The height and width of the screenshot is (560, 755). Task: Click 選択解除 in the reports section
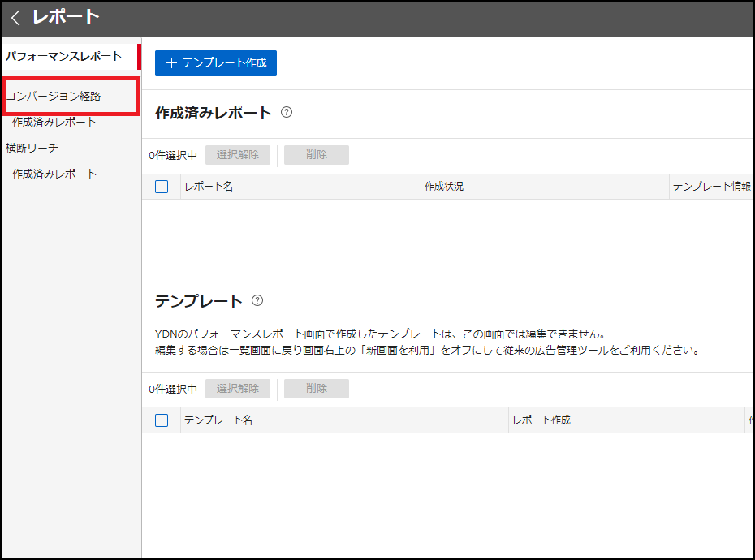238,155
